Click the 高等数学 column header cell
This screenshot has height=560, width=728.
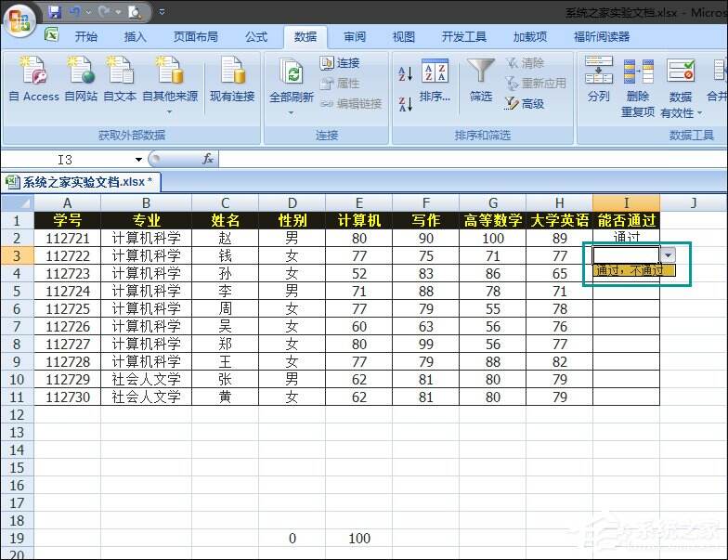pyautogui.click(x=492, y=221)
